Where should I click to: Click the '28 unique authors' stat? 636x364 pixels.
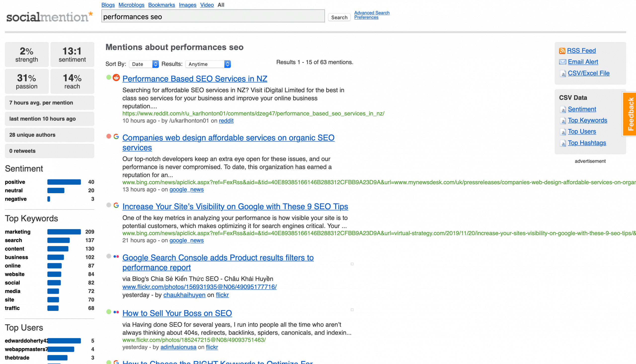(x=49, y=135)
